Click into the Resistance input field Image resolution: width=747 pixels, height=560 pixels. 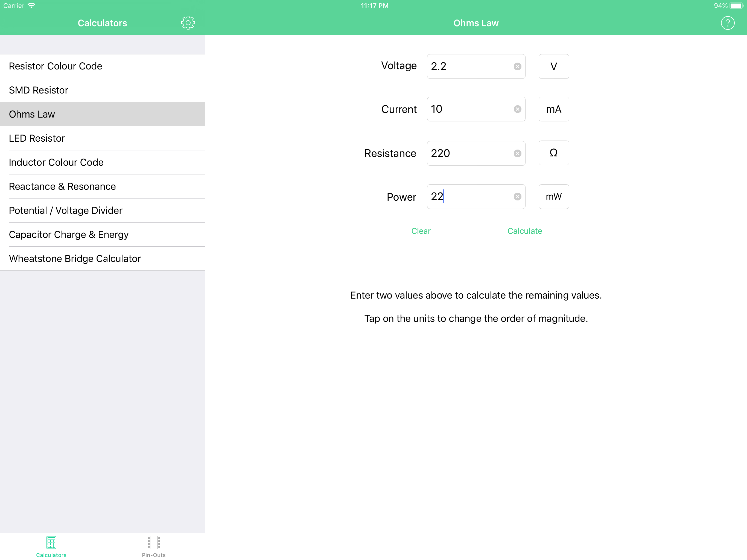click(469, 153)
